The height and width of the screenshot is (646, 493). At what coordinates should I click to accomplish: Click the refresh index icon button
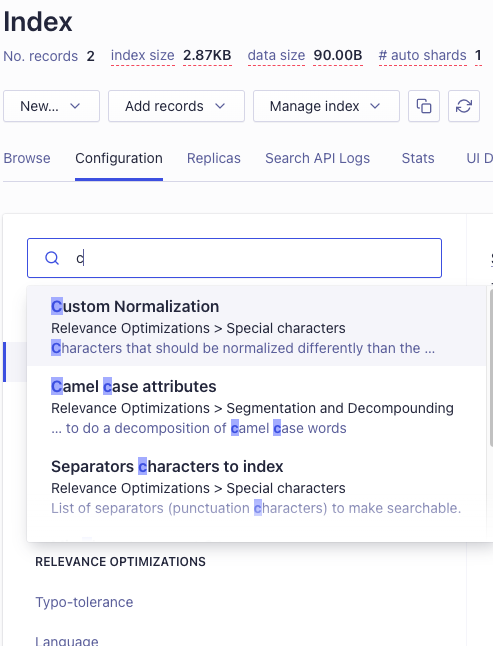click(x=464, y=106)
